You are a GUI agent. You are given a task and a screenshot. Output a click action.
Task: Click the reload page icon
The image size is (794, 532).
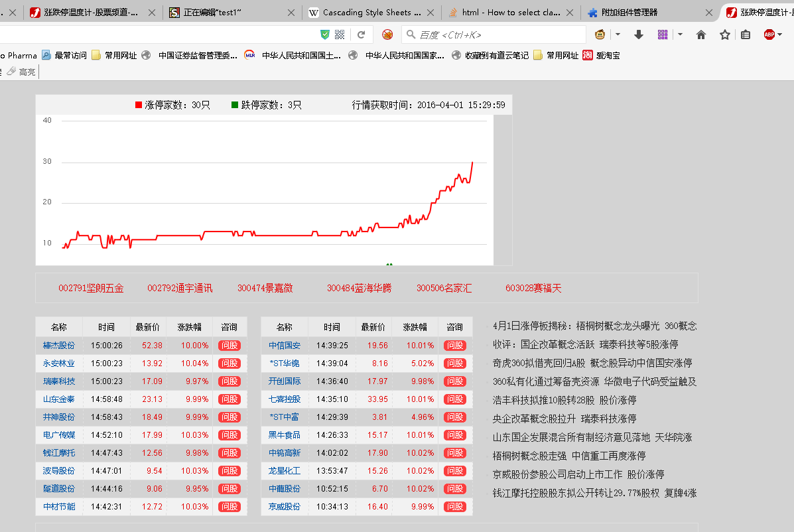[x=361, y=35]
